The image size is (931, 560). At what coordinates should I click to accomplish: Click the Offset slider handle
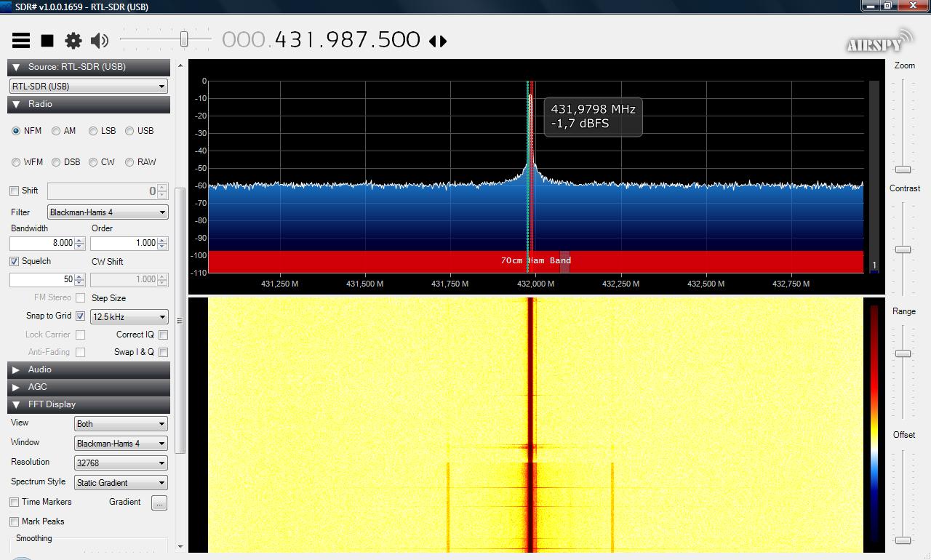coord(903,540)
